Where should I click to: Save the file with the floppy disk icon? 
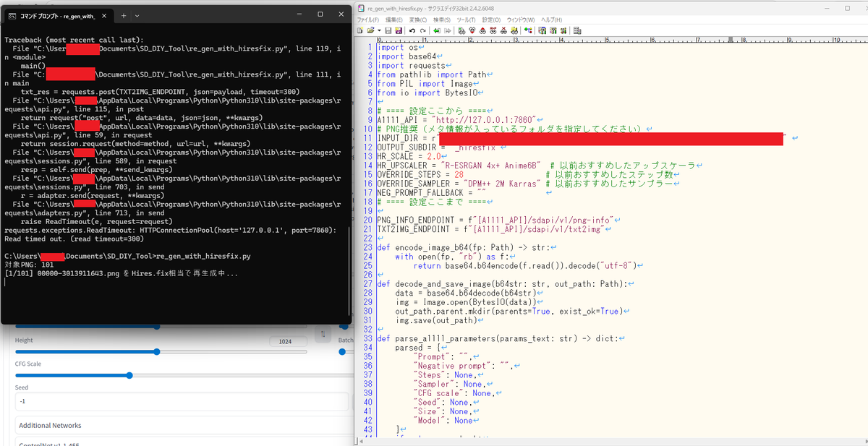[388, 30]
